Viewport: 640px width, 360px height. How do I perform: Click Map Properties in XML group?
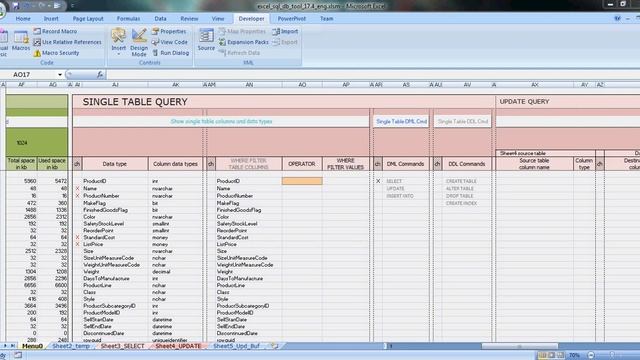(x=242, y=31)
